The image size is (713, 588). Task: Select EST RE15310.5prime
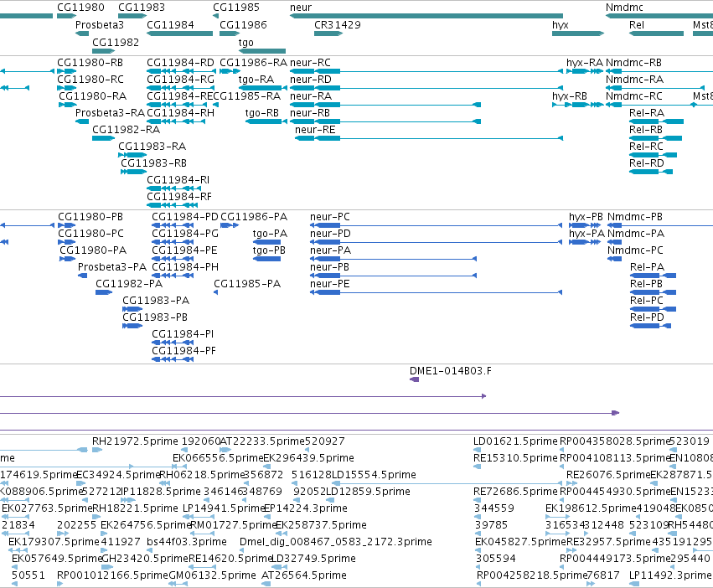point(515,457)
